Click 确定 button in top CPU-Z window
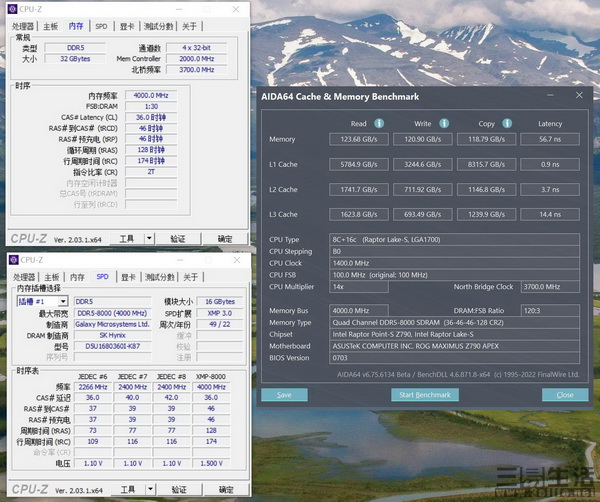 (225, 239)
